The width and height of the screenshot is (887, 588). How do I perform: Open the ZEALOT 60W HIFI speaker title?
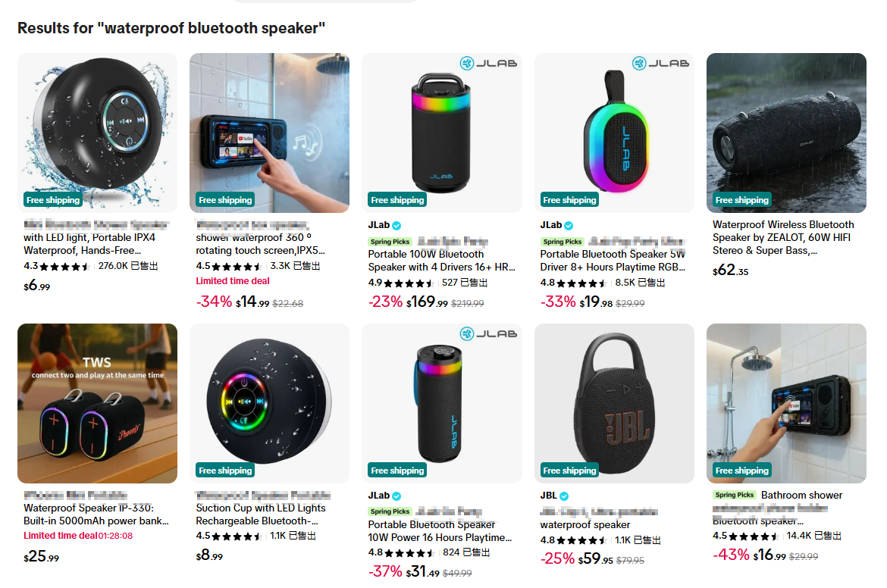pyautogui.click(x=783, y=237)
